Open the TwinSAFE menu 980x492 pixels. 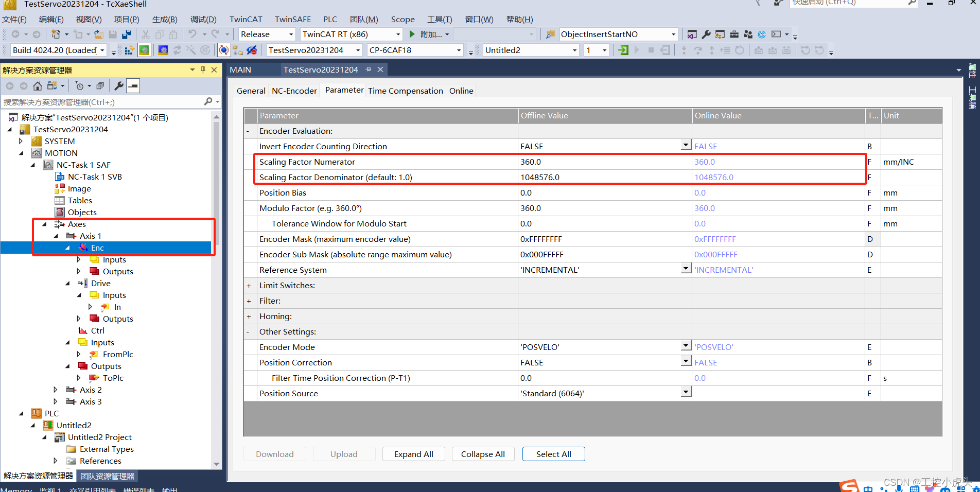coord(293,20)
